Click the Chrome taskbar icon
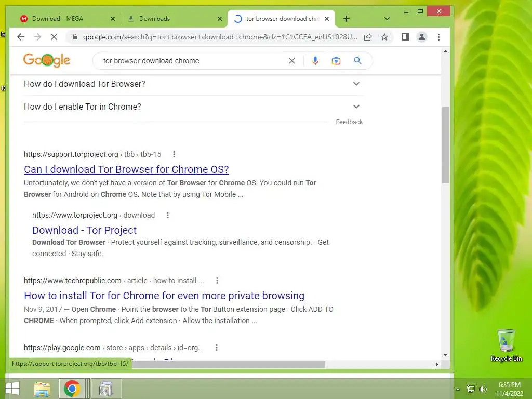This screenshot has height=399, width=532. [72, 389]
